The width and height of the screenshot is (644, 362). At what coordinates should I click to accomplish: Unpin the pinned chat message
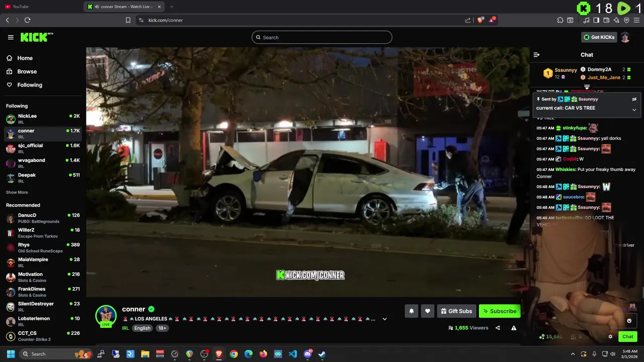(x=634, y=99)
